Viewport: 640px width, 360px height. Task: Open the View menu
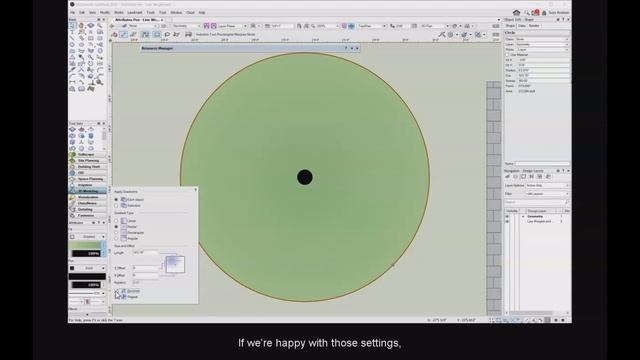click(x=92, y=13)
